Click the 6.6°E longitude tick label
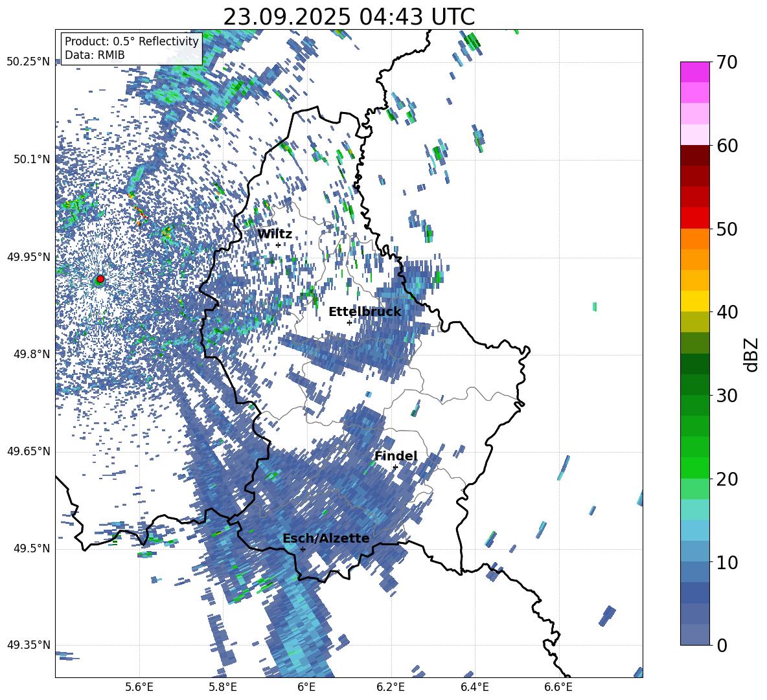The image size is (767, 700). [558, 687]
